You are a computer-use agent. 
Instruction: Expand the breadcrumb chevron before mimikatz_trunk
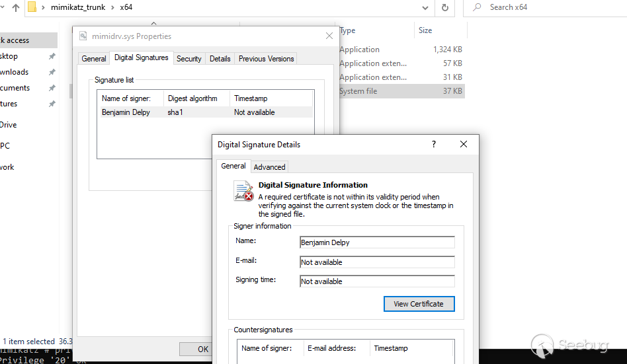coord(44,8)
